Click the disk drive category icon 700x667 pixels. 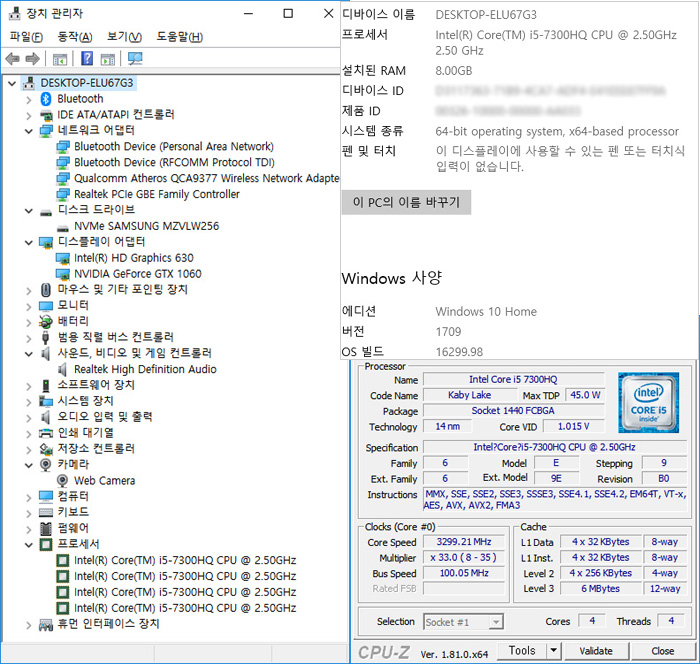pos(46,211)
